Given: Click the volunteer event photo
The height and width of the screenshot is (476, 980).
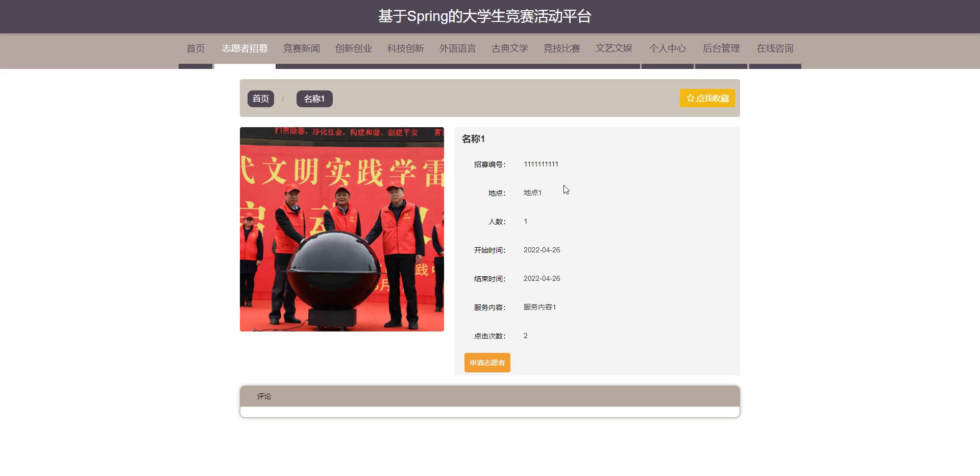Looking at the screenshot, I should coord(342,229).
